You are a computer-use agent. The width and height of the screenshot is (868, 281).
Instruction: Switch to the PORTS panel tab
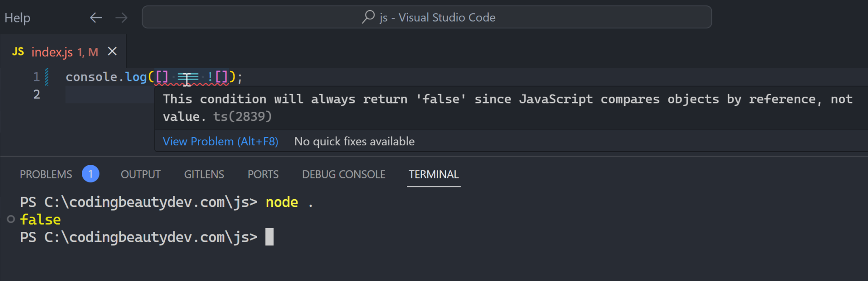coord(263,174)
